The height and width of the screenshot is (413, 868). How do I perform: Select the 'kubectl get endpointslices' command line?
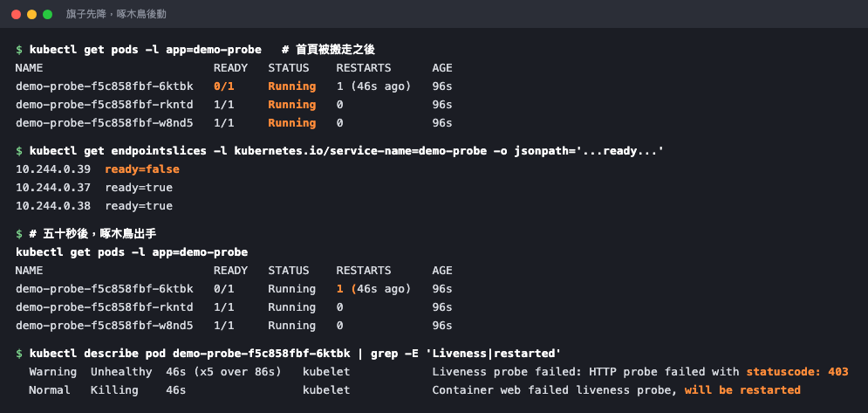[x=346, y=151]
